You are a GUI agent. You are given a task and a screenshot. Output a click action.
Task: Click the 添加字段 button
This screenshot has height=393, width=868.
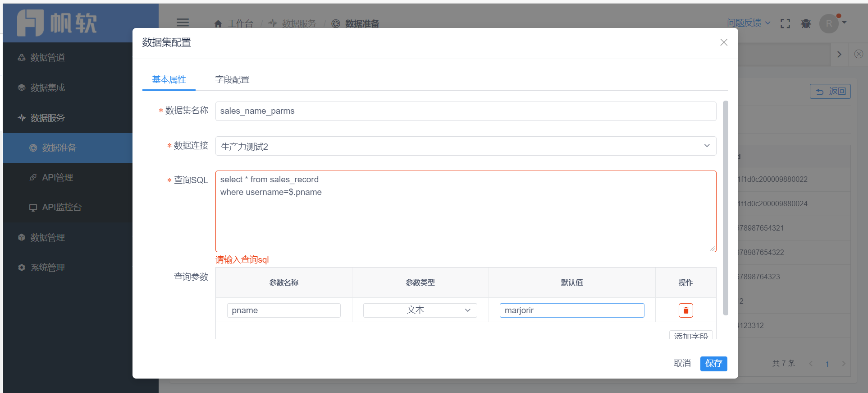pos(691,336)
